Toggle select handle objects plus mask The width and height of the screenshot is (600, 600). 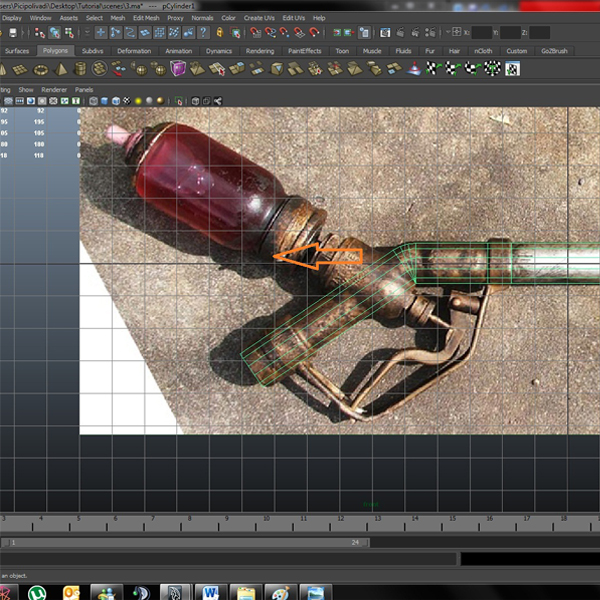tap(101, 33)
